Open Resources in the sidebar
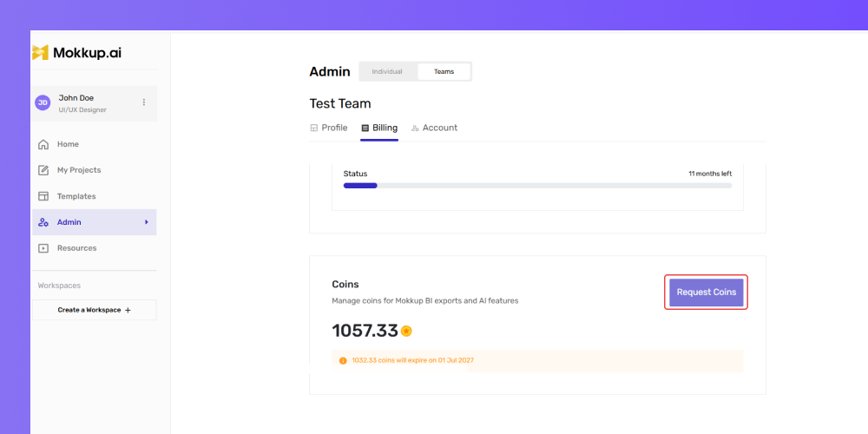Viewport: 868px width, 434px height. tap(94, 248)
